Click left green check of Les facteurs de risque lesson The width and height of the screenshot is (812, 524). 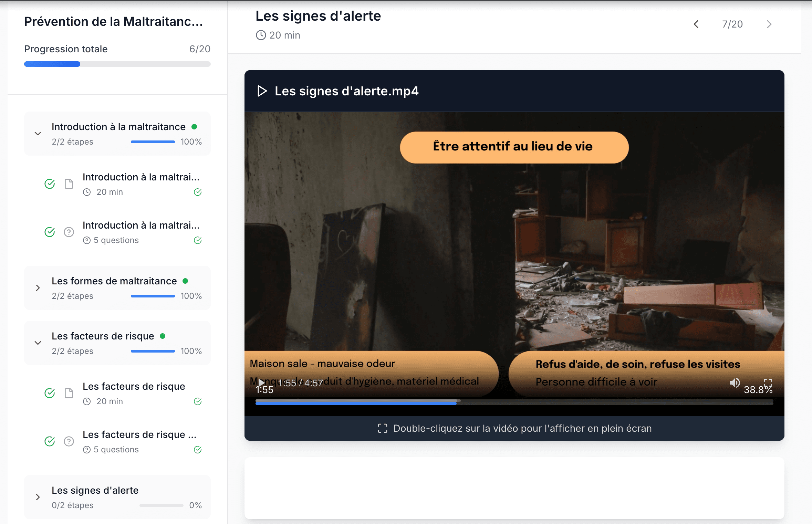[50, 393]
